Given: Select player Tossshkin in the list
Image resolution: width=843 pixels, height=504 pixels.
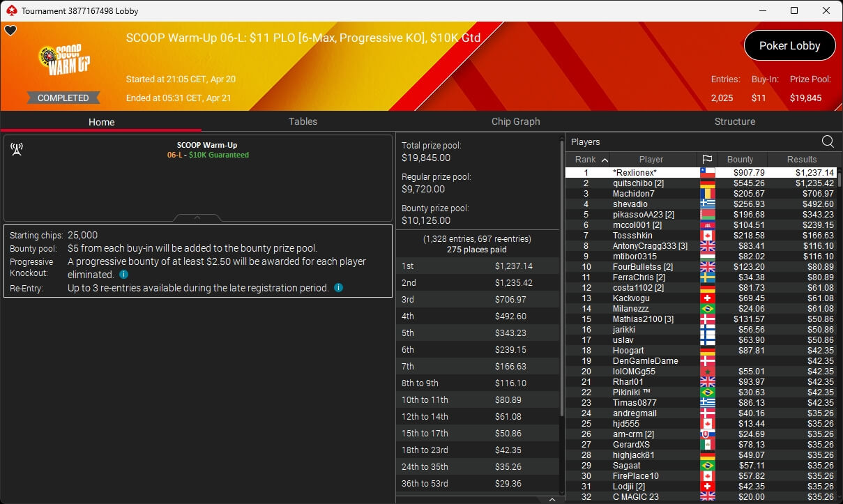Looking at the screenshot, I should (x=701, y=236).
